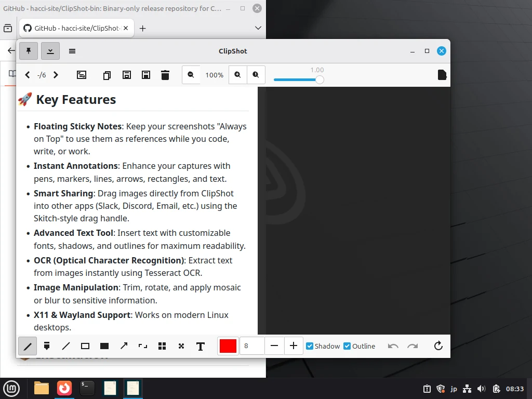Click the collapse-to-tray download arrow button
The image size is (532, 399).
tap(50, 51)
